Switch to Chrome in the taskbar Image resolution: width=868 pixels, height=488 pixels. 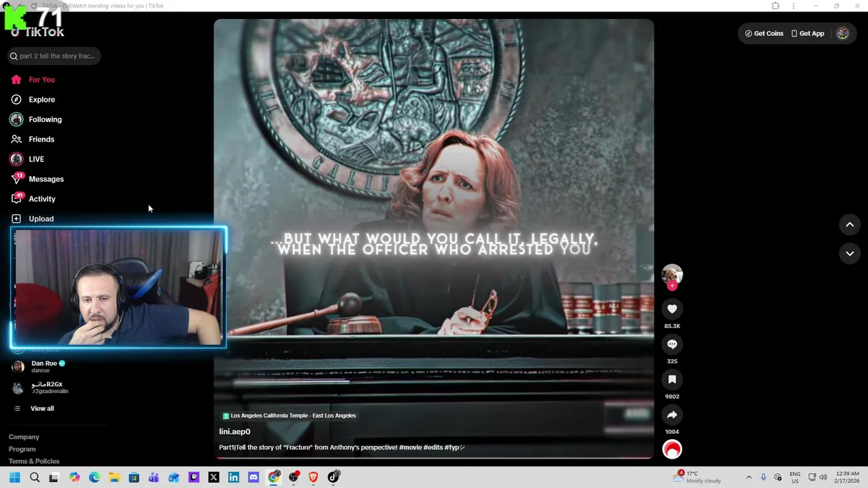click(x=273, y=477)
